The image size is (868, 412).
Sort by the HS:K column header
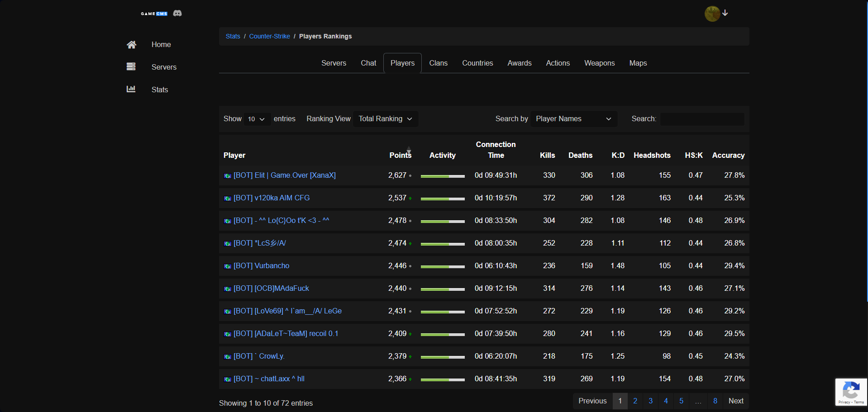694,156
